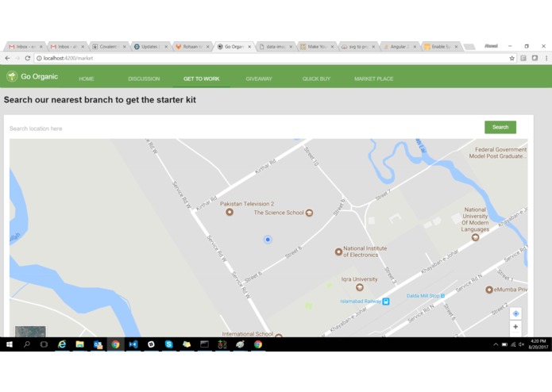
Task: Zoom in on the map with plus
Action: 515,327
